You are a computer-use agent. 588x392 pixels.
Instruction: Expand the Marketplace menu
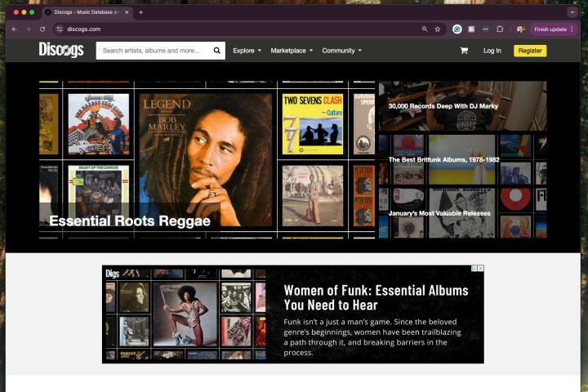coord(292,51)
